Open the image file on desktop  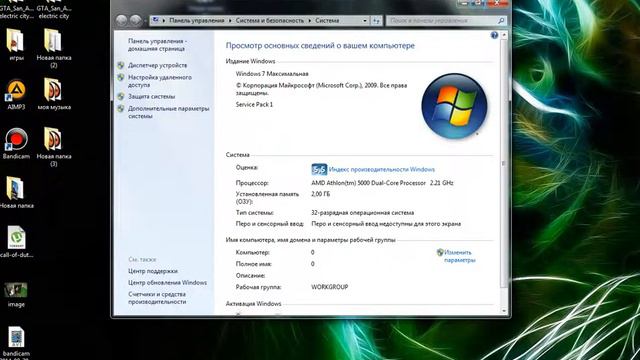16,295
